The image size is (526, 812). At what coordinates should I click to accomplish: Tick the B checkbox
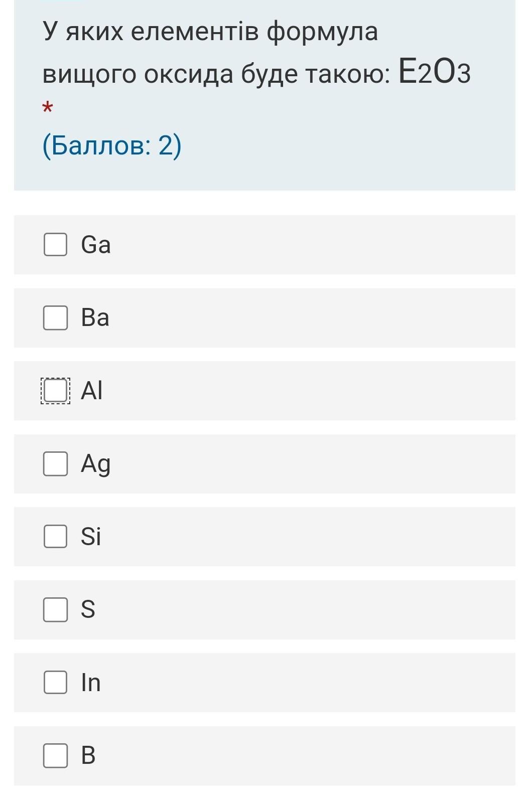coord(55,756)
